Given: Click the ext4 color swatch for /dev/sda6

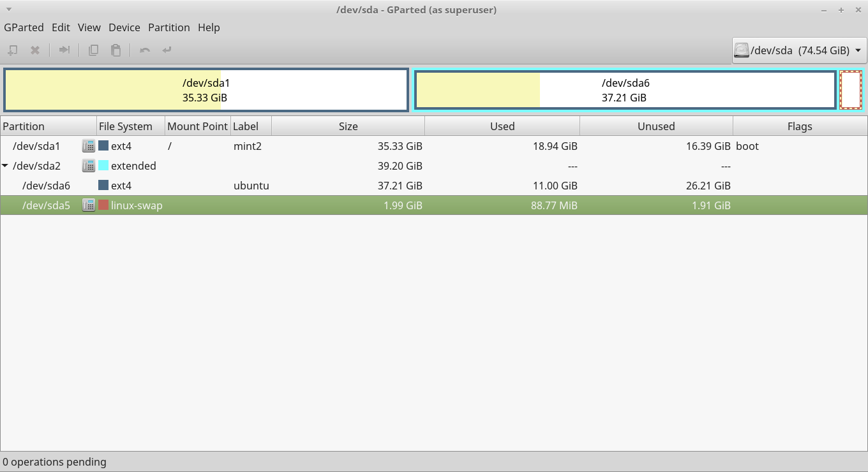Looking at the screenshot, I should pos(103,186).
